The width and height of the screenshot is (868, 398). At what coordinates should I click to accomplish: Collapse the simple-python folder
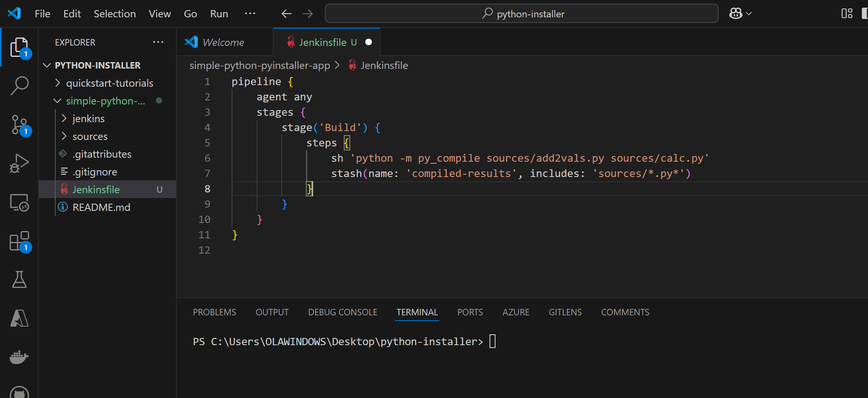[x=107, y=101]
